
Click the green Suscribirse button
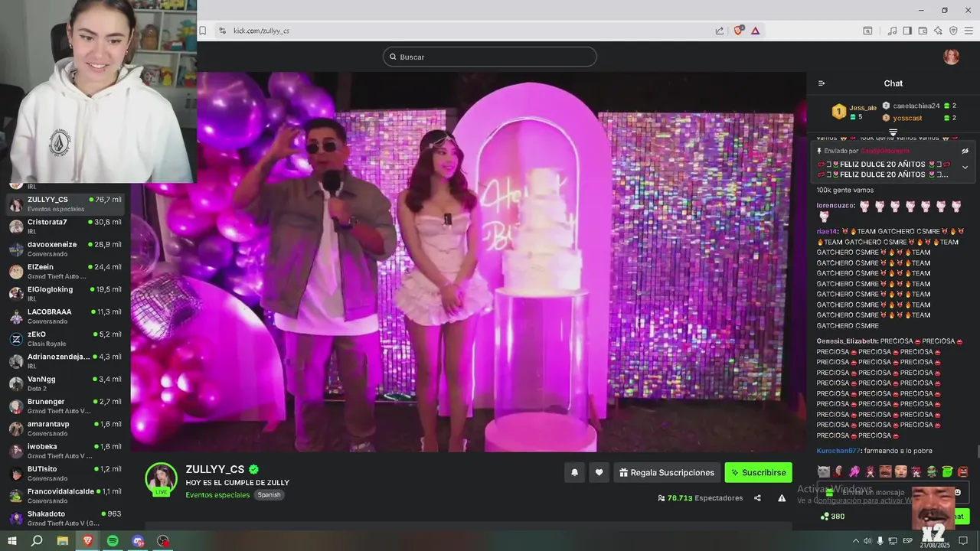click(x=759, y=473)
